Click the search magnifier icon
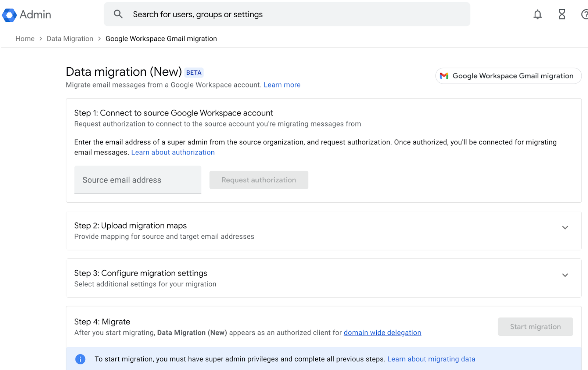 click(118, 14)
